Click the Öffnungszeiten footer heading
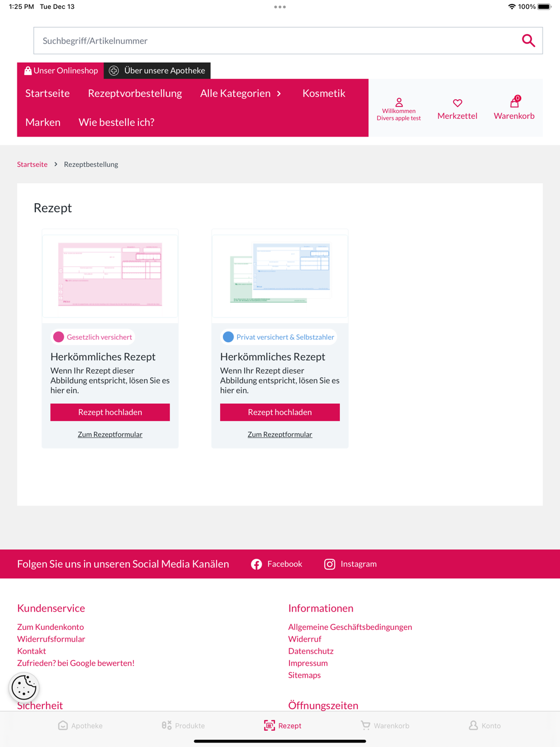The height and width of the screenshot is (747, 560). coord(323,706)
